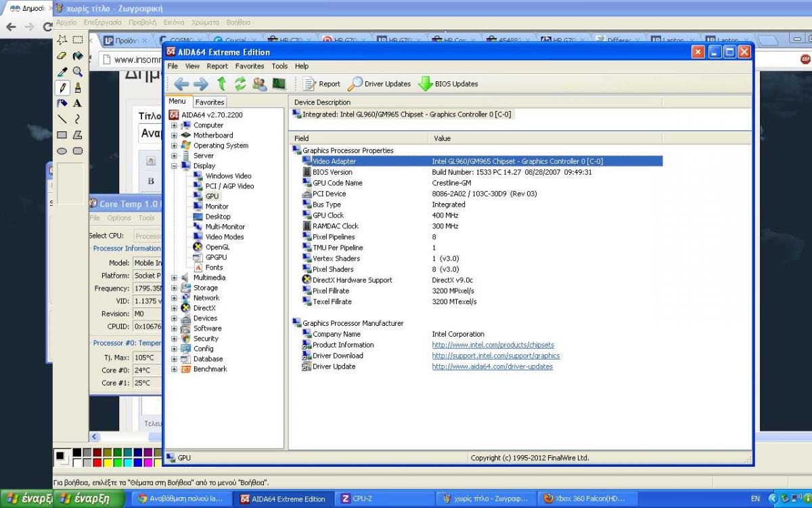The image size is (812, 508).
Task: Open the AIDA64 Help menu
Action: click(x=302, y=66)
